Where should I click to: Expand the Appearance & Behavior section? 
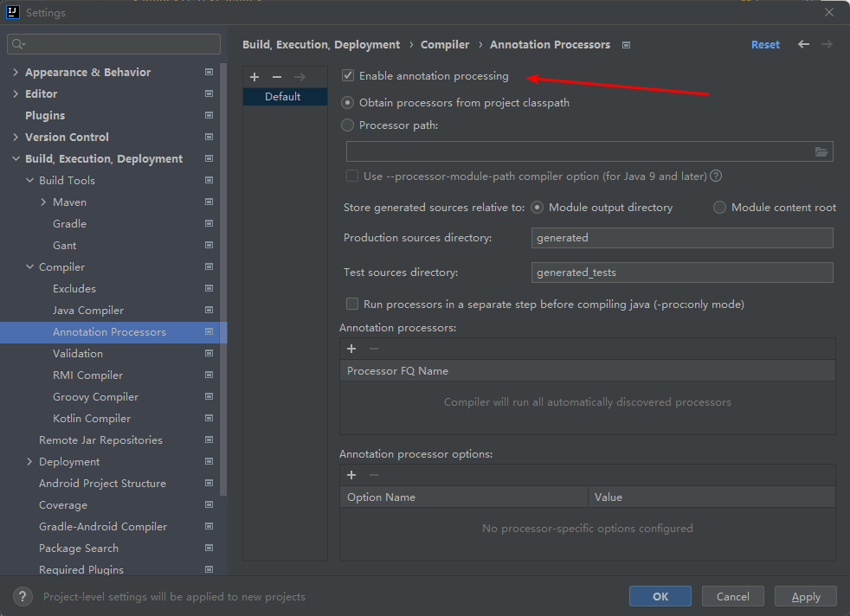pyautogui.click(x=16, y=73)
